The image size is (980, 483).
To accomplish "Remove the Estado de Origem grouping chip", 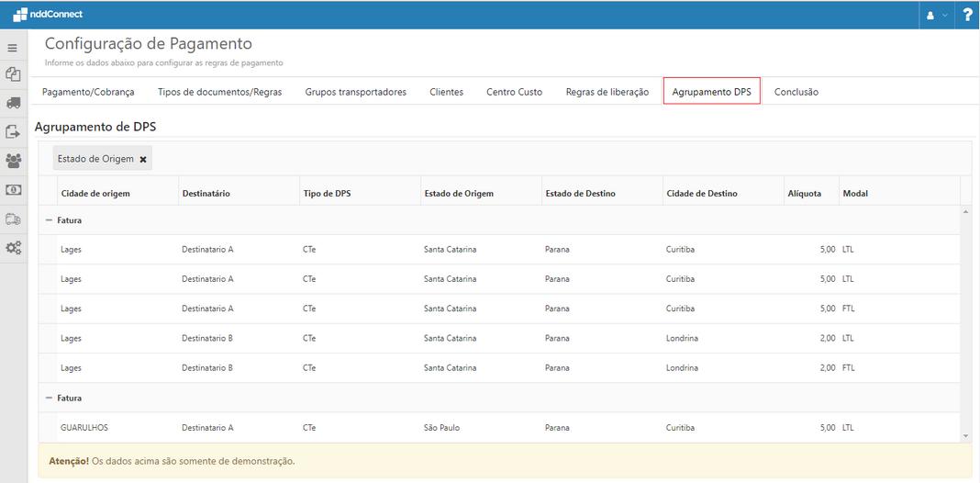I will 143,159.
